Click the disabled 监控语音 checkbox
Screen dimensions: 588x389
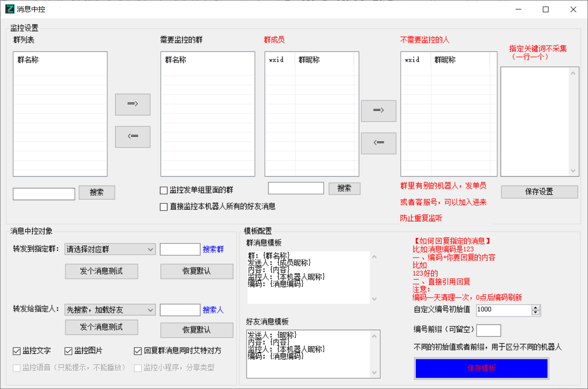(x=17, y=368)
